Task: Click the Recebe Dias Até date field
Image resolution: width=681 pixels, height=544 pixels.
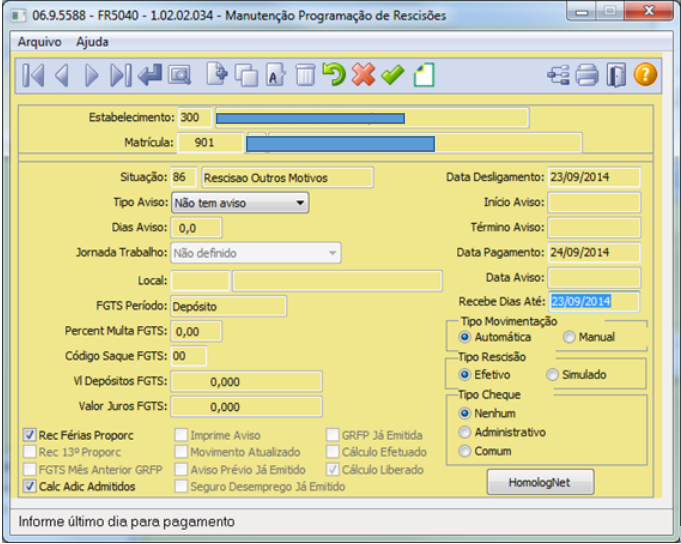Action: (594, 302)
